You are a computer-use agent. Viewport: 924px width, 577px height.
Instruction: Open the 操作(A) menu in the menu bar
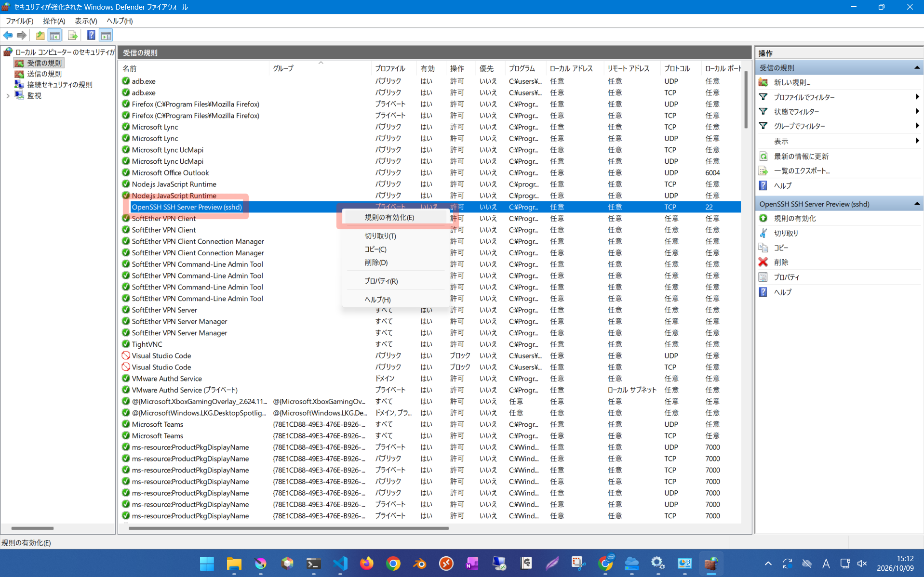coord(54,21)
